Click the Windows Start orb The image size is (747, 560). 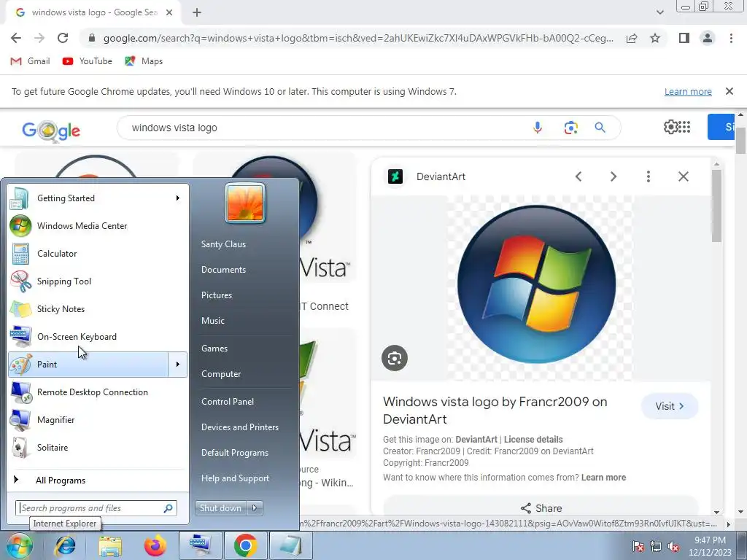click(18, 545)
